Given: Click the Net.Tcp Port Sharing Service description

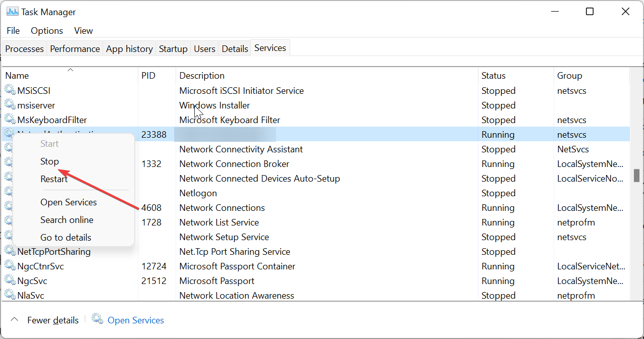Looking at the screenshot, I should coord(235,252).
